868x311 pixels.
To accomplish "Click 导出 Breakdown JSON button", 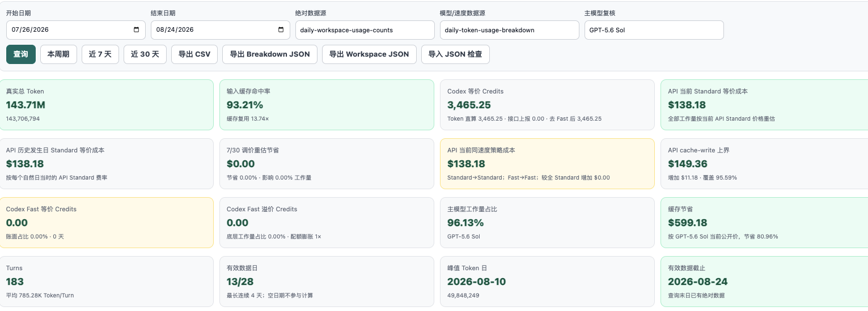I will (270, 54).
